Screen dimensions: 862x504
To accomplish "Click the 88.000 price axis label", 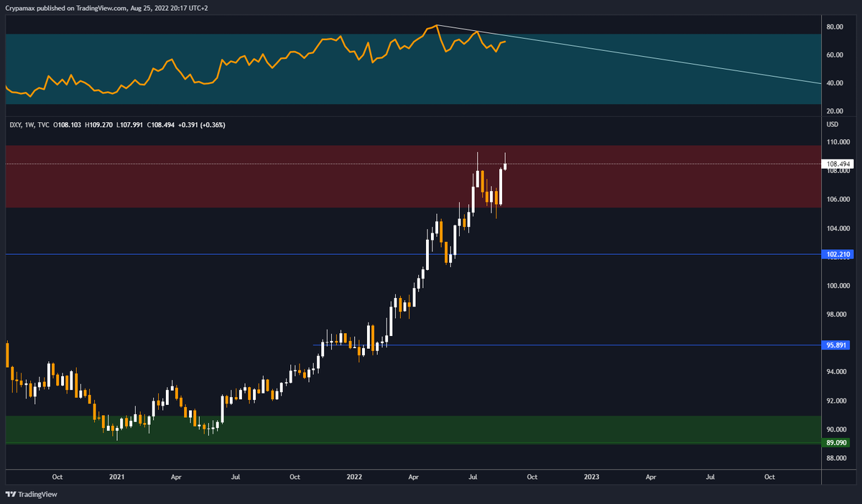I will 837,458.
